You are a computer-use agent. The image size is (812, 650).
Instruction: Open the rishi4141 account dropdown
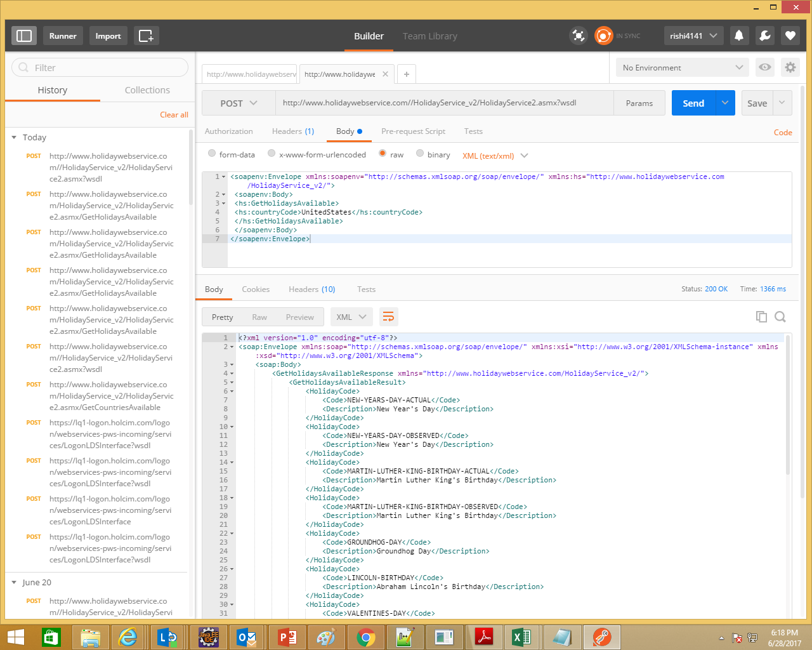point(693,36)
